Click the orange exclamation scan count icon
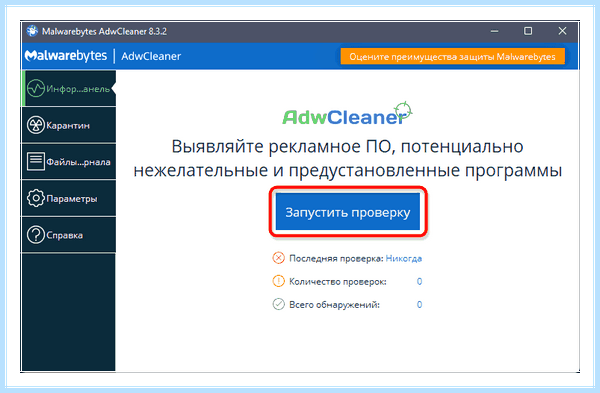600x393 pixels. [x=279, y=281]
